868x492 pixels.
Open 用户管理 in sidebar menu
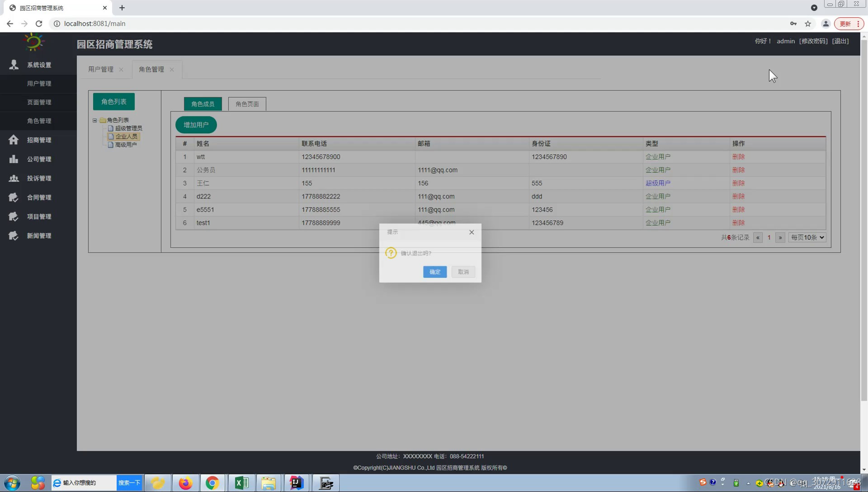(39, 84)
